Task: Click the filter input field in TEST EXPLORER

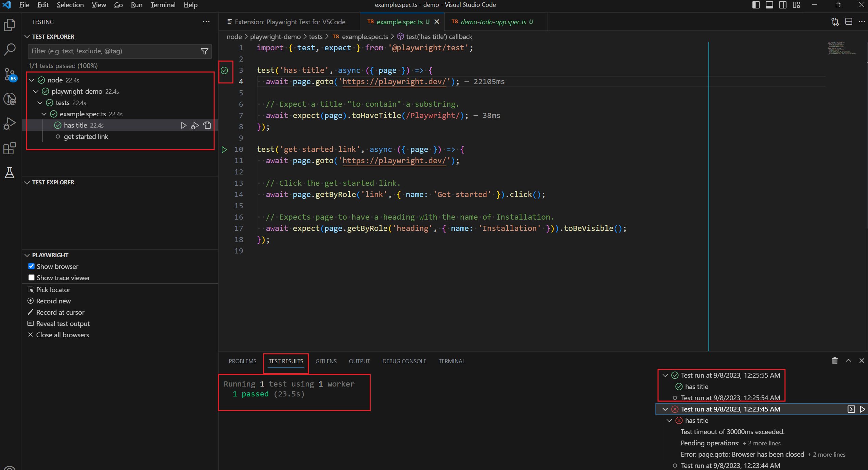Action: coord(114,51)
